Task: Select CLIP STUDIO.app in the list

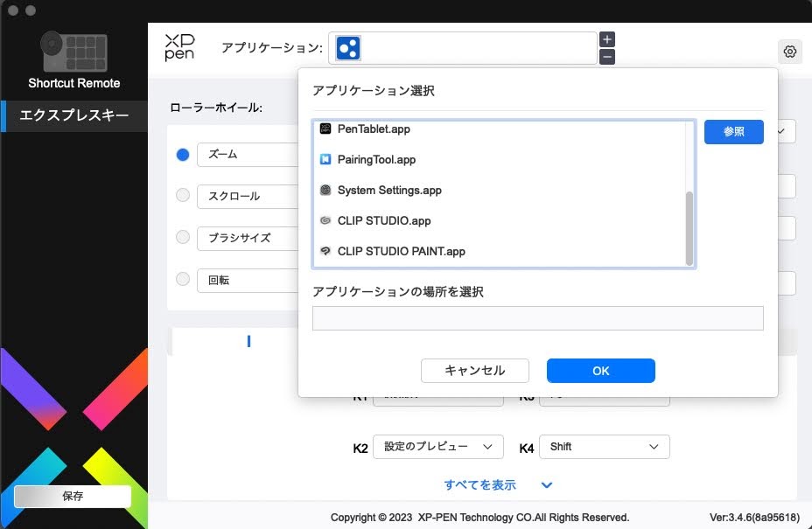Action: tap(500, 220)
